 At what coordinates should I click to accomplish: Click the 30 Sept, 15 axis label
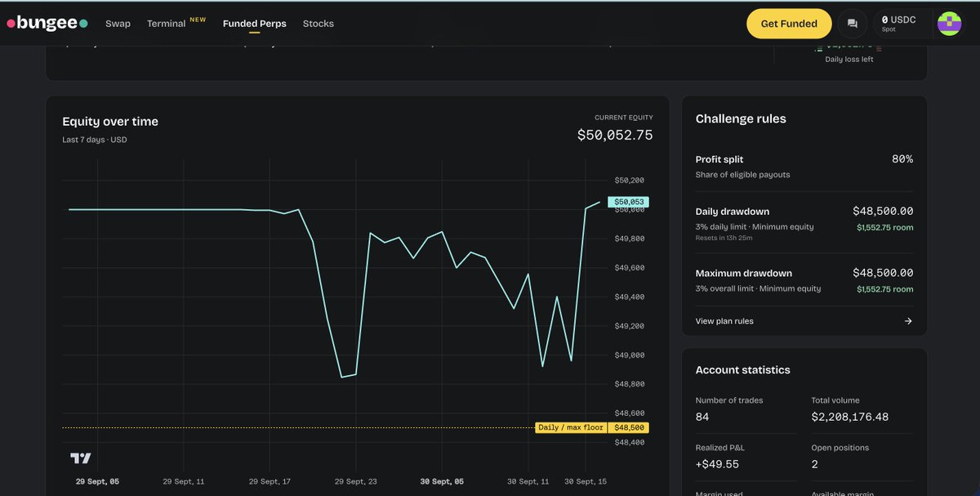pos(586,482)
